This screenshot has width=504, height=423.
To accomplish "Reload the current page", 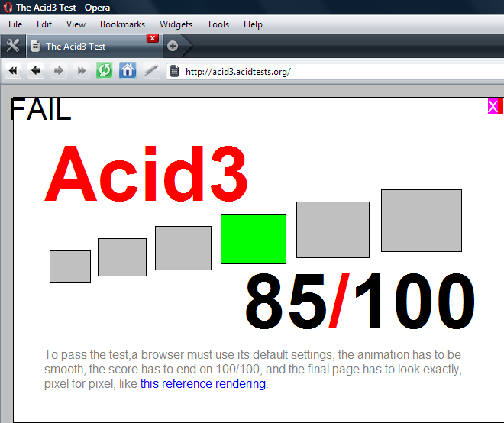I will click(105, 70).
